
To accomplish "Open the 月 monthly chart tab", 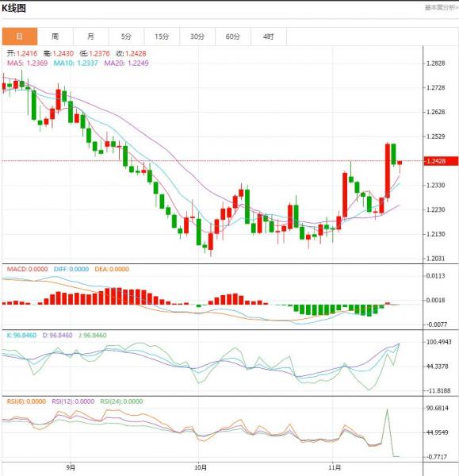I will coord(90,36).
